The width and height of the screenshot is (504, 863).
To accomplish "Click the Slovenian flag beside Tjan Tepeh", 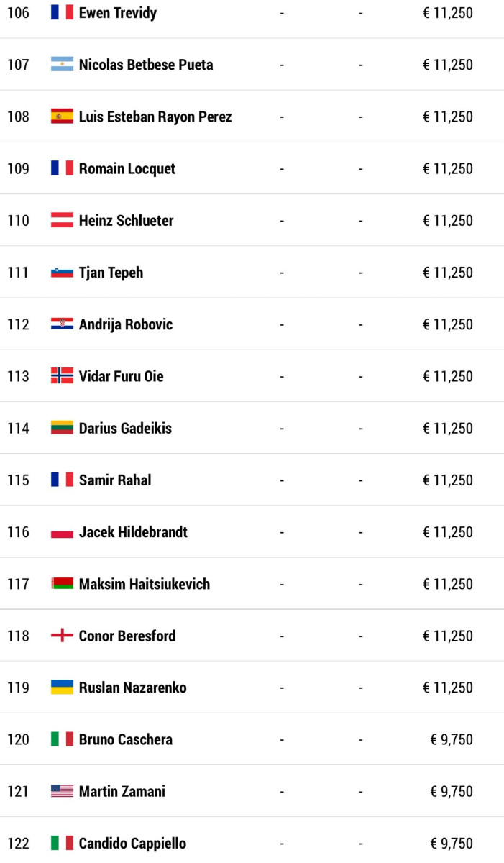I will point(62,273).
